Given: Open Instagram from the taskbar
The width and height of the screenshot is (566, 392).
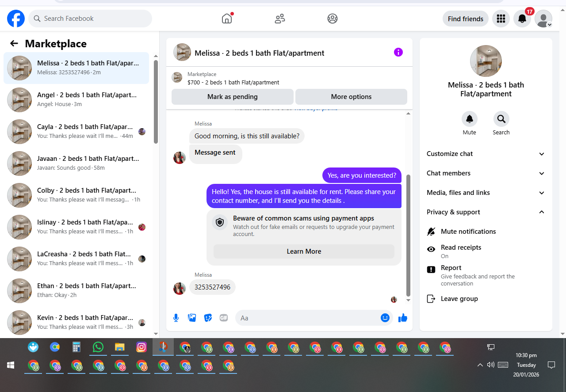Looking at the screenshot, I should [141, 347].
